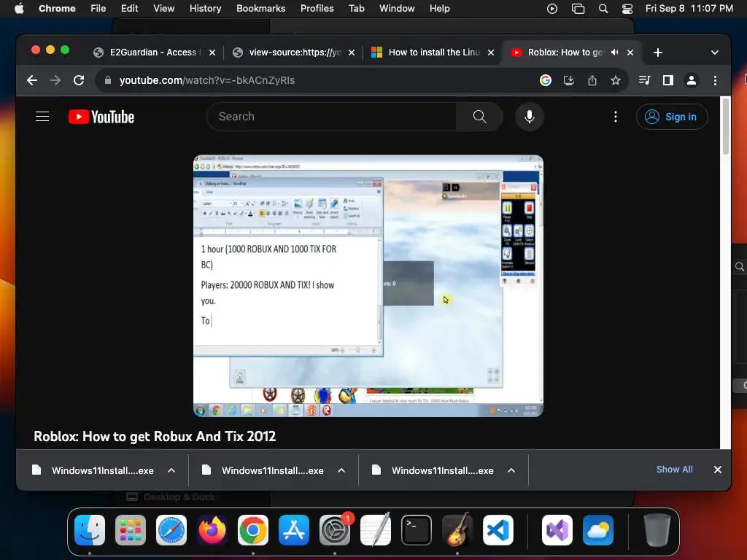
Task: Click the YouTube search magnifier button
Action: pos(480,117)
